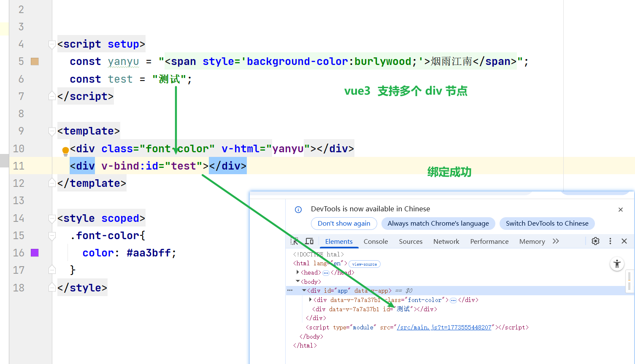
Task: Click Always match Chrome's language
Action: pyautogui.click(x=438, y=224)
